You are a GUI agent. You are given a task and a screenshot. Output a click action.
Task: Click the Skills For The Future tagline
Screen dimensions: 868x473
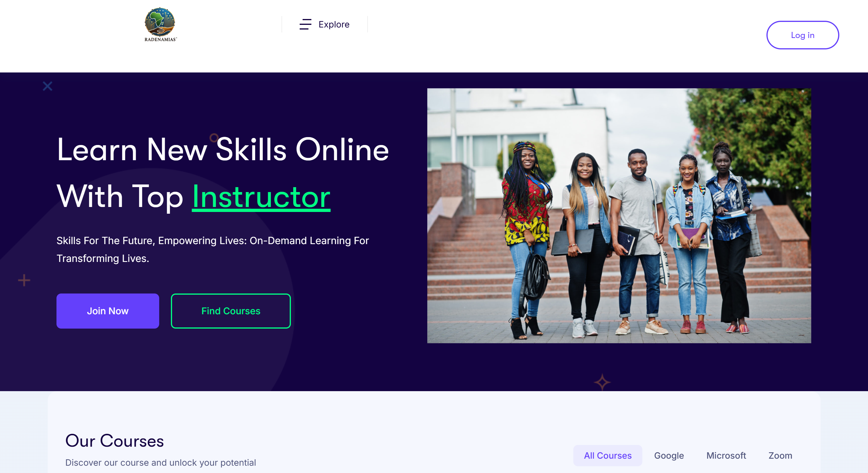pos(213,249)
